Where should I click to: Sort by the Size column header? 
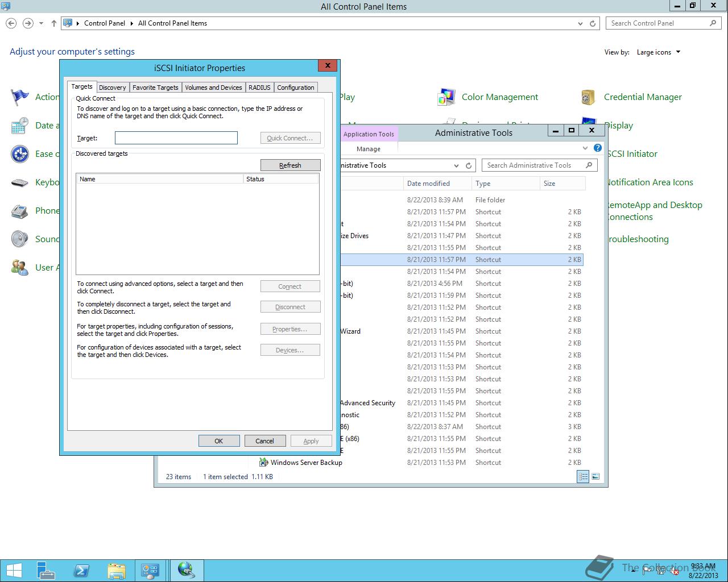pyautogui.click(x=562, y=184)
